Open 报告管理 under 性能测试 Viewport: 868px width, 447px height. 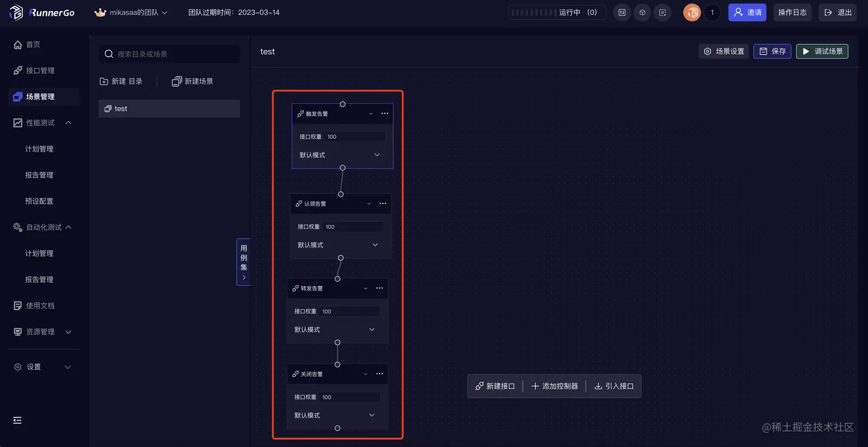click(x=39, y=175)
